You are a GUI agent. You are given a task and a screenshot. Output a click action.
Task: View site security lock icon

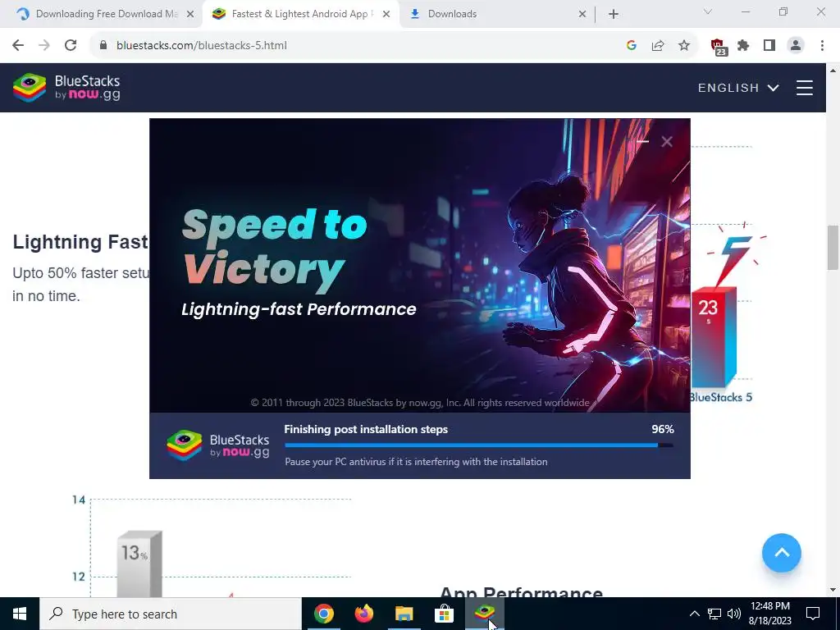tap(103, 46)
